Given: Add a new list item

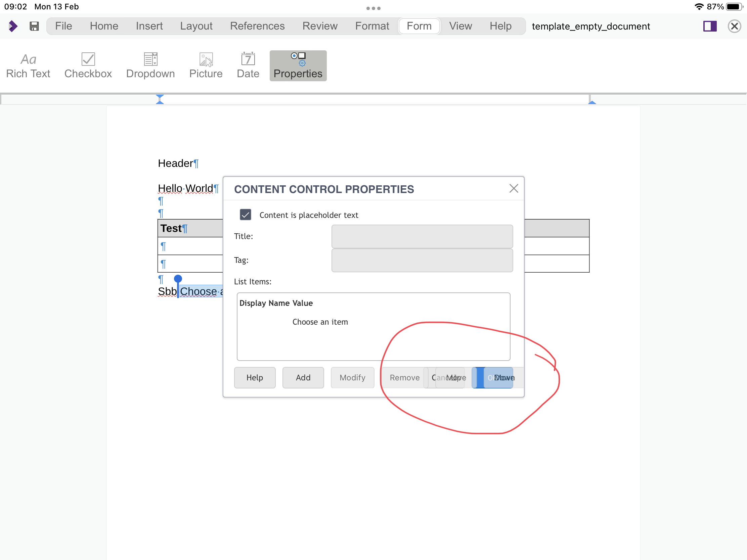Looking at the screenshot, I should coord(303,378).
